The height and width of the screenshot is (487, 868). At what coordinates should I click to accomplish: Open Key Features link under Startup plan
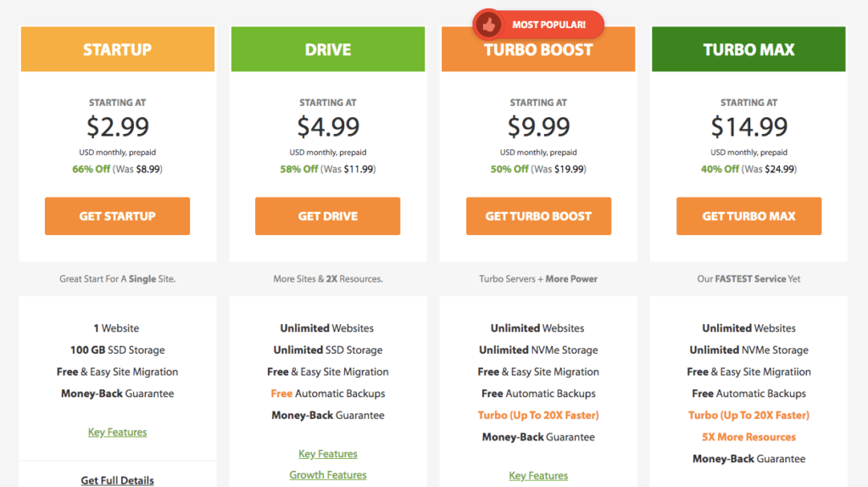coord(117,432)
